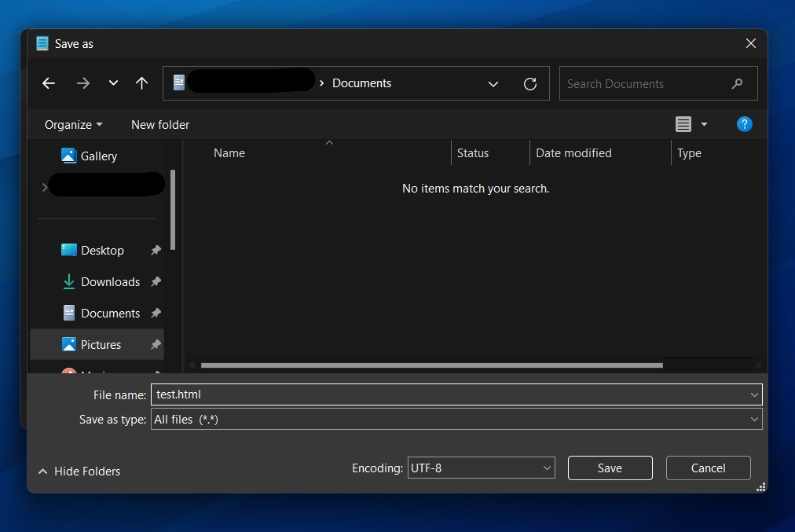Image resolution: width=795 pixels, height=532 pixels.
Task: Open Documents in the sidebar
Action: (x=111, y=314)
